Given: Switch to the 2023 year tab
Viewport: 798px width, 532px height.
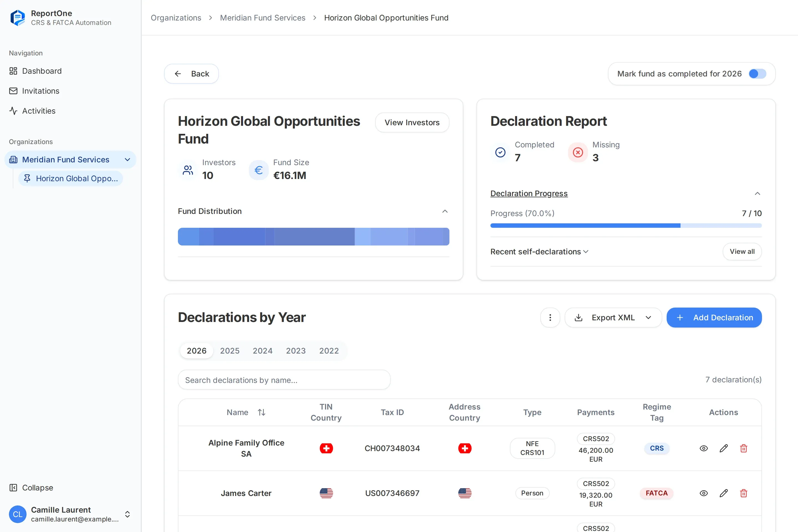Looking at the screenshot, I should coord(296,351).
